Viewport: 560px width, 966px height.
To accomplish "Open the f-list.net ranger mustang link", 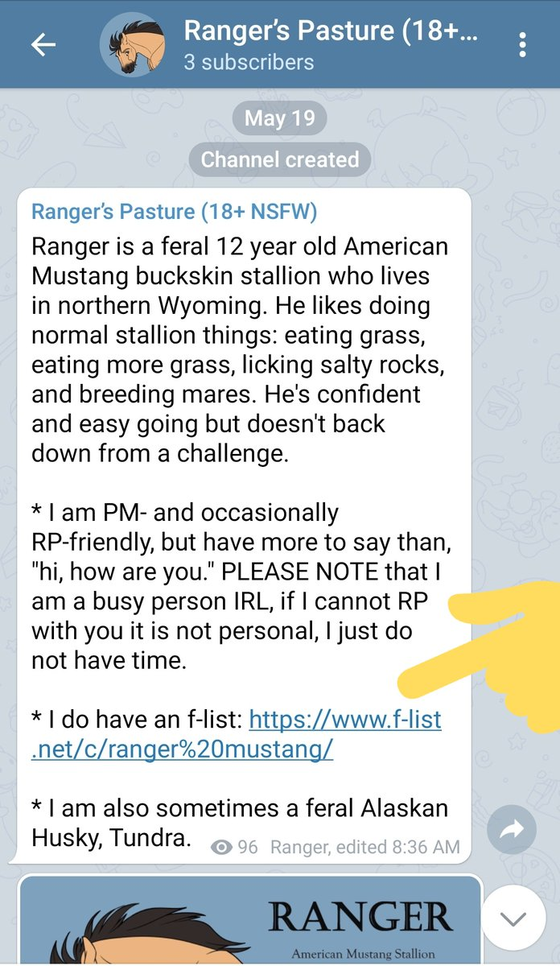I will pyautogui.click(x=237, y=734).
